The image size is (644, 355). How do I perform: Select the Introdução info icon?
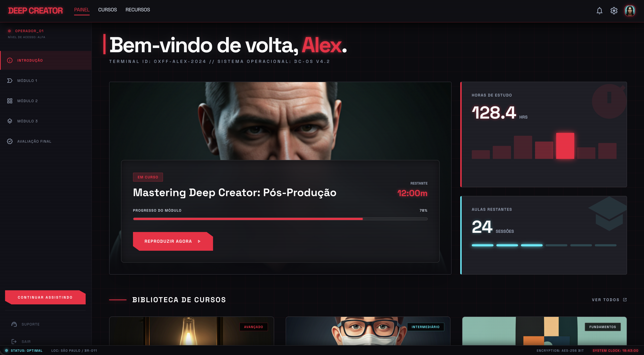10,60
